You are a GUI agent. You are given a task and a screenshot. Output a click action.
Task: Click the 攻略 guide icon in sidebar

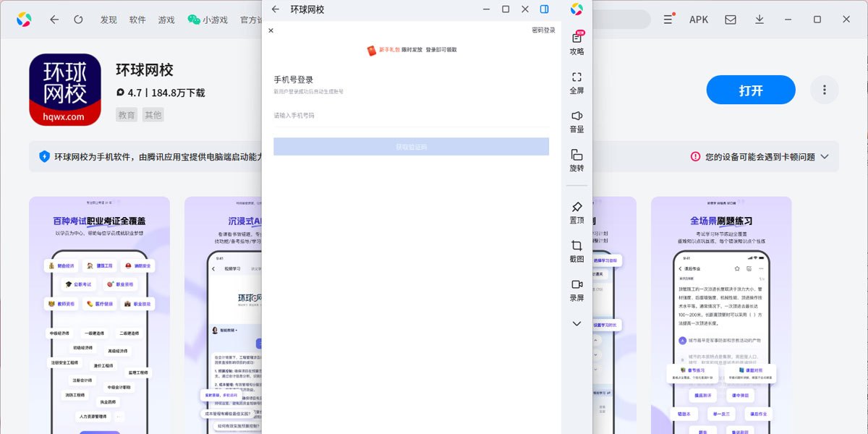click(x=576, y=43)
